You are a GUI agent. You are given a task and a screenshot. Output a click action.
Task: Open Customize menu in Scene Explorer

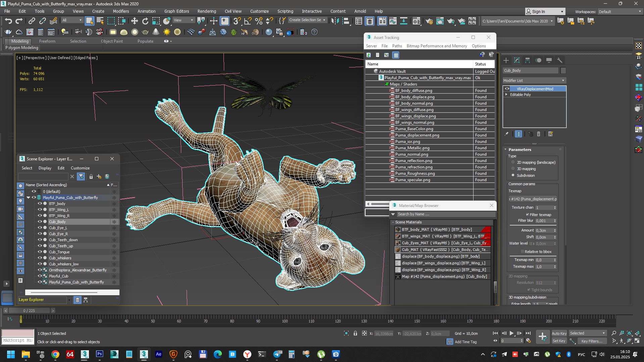click(x=80, y=168)
